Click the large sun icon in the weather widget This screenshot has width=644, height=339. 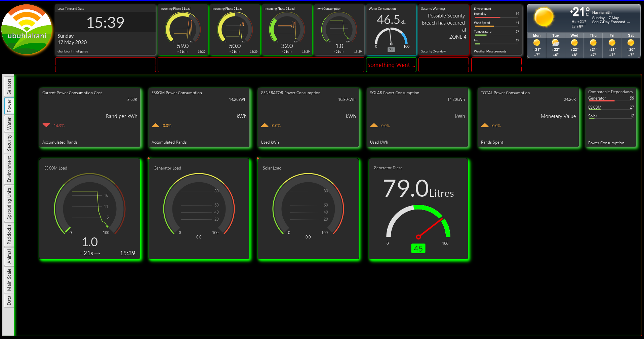tap(544, 17)
